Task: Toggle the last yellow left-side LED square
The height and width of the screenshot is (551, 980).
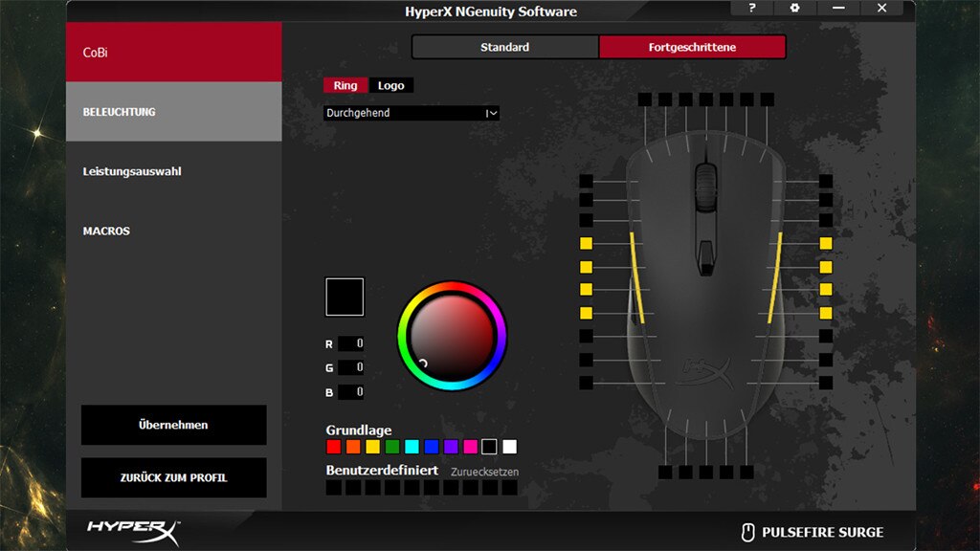Action: pos(587,313)
